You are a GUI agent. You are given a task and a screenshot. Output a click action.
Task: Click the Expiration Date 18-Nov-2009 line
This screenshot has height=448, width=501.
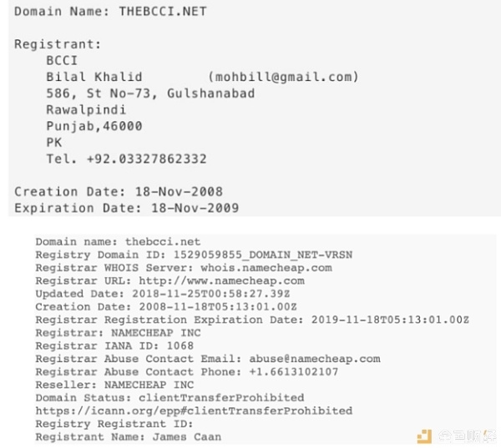point(127,208)
